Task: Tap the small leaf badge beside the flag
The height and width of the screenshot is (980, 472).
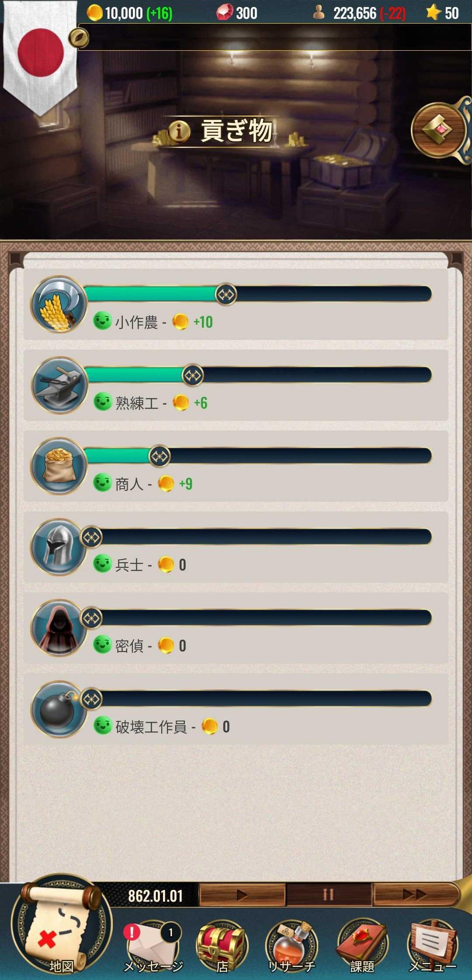Action: tap(79, 38)
